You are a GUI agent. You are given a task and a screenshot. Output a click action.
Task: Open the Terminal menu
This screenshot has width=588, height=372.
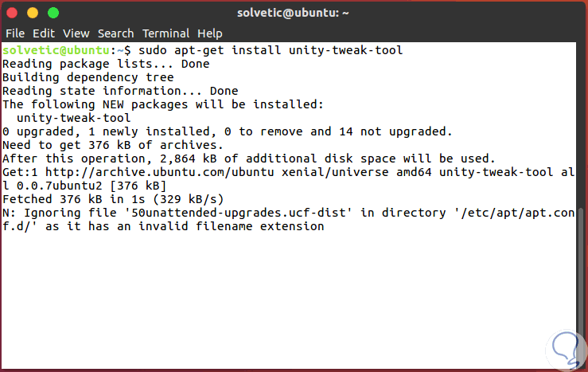(x=166, y=33)
